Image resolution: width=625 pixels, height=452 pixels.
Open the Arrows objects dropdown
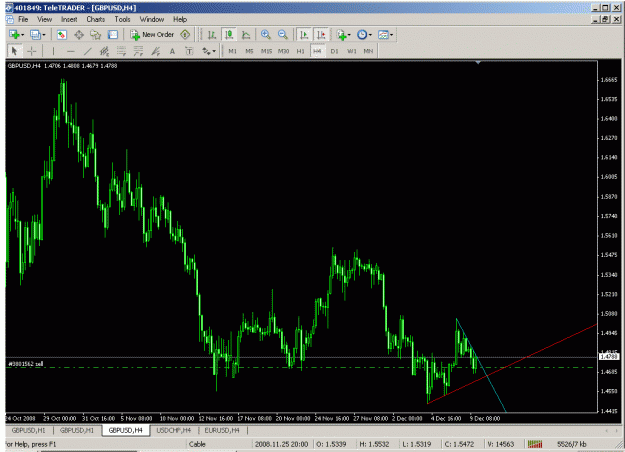pos(208,51)
